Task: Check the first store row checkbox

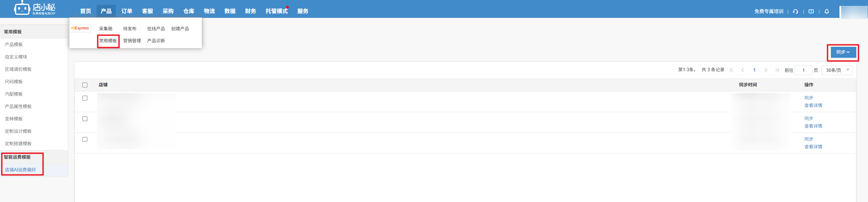Action: click(x=85, y=98)
